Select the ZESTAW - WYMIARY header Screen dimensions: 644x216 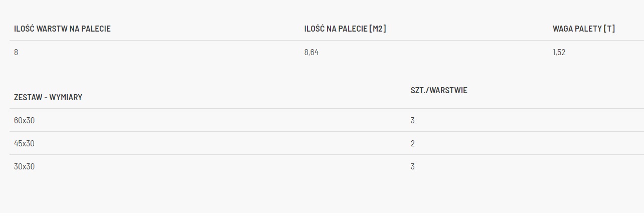click(x=48, y=97)
